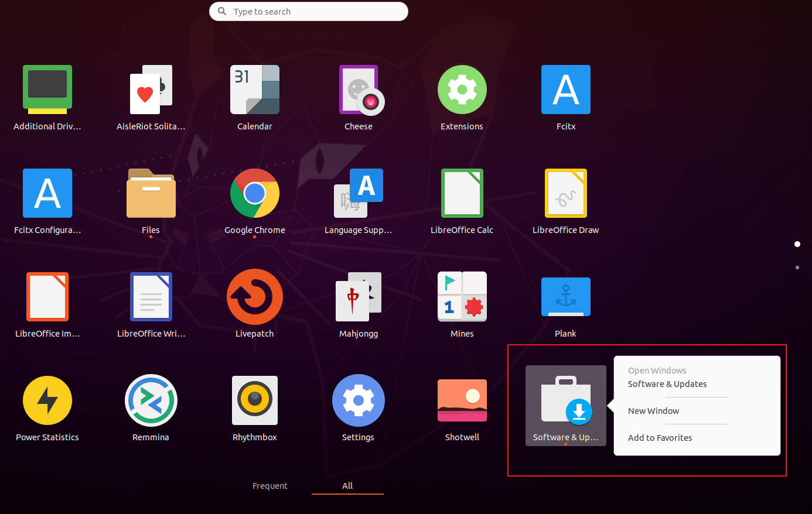Choose Add to Favorites in the context menu
This screenshot has width=812, height=514.
(x=660, y=438)
